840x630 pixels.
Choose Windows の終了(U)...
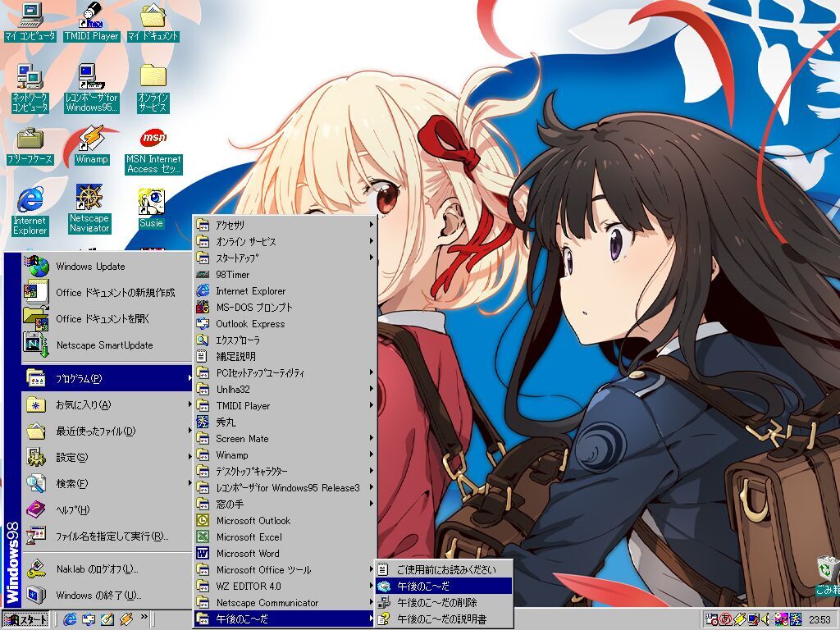point(107,596)
